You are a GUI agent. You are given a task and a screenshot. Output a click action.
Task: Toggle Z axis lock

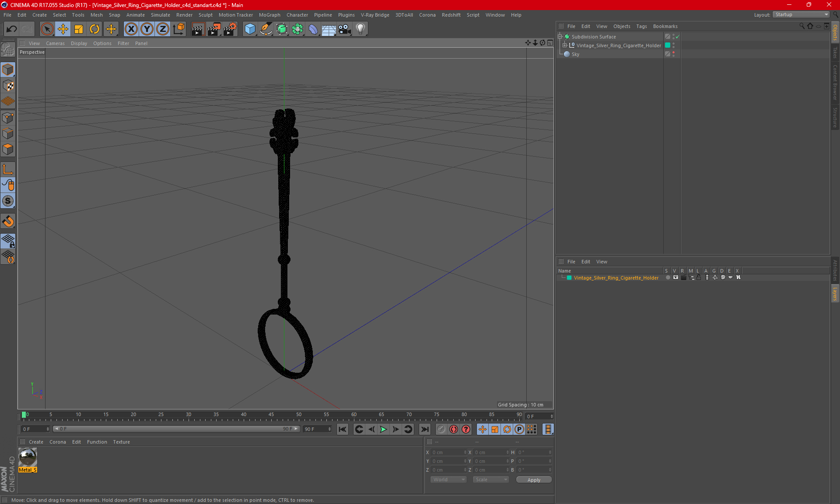(163, 29)
